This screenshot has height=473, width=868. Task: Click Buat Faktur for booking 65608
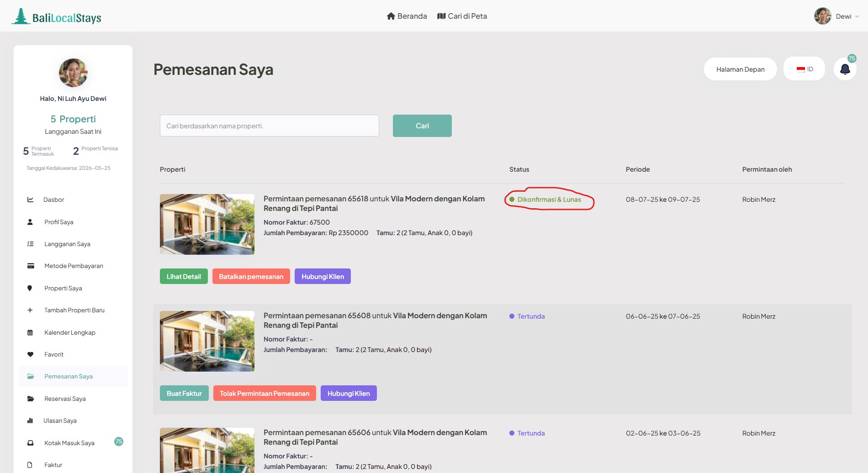pyautogui.click(x=184, y=393)
